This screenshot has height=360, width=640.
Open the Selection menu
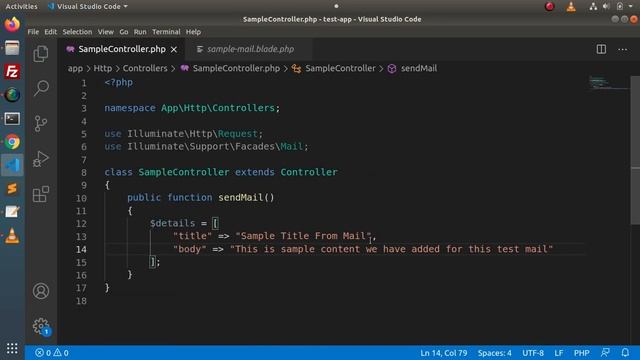(x=77, y=32)
